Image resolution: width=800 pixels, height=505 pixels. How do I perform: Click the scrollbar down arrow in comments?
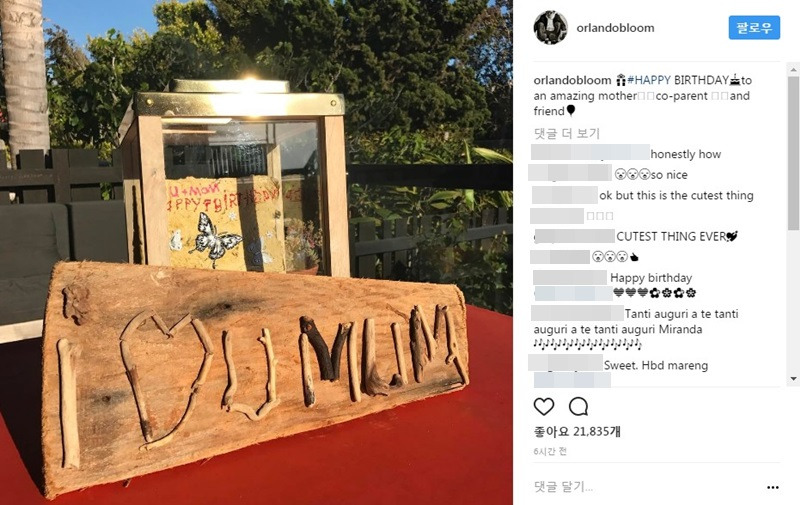[x=793, y=378]
